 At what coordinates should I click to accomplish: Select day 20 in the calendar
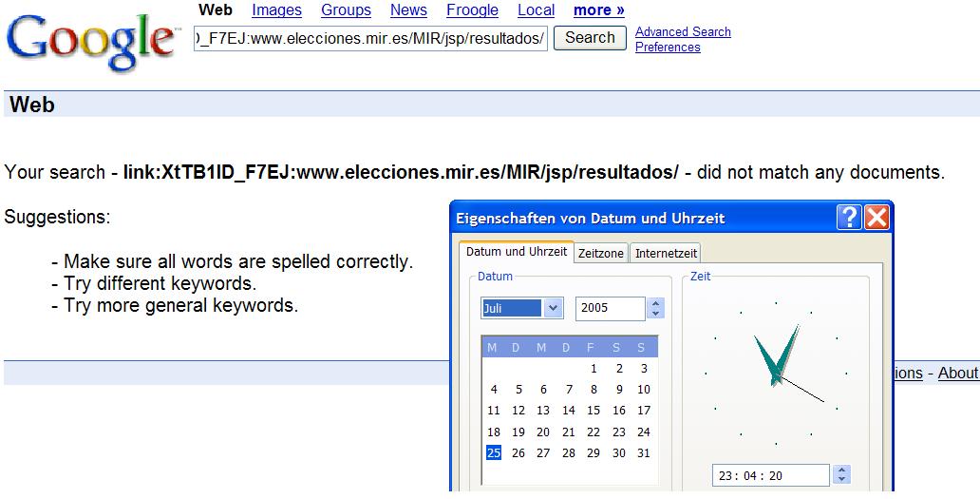tap(543, 432)
